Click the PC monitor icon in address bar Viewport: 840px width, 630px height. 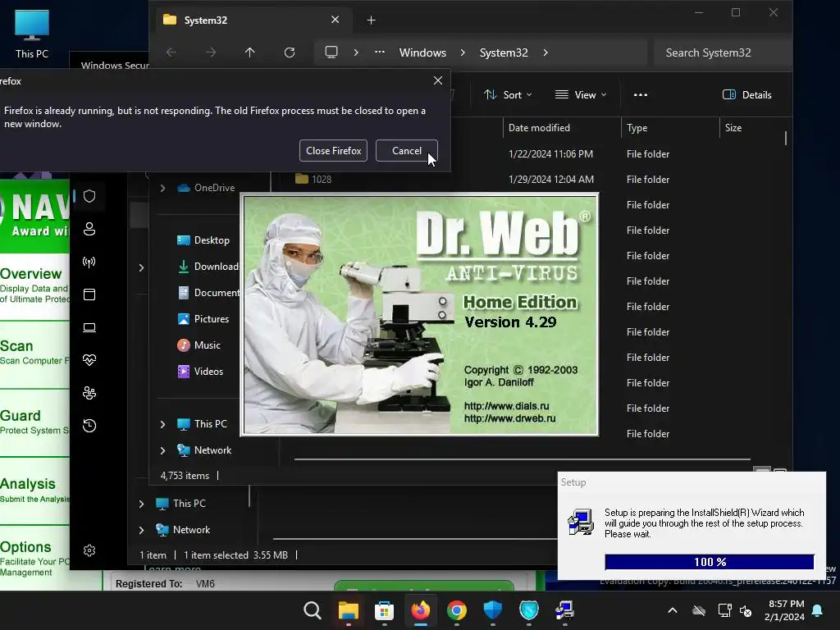point(331,52)
